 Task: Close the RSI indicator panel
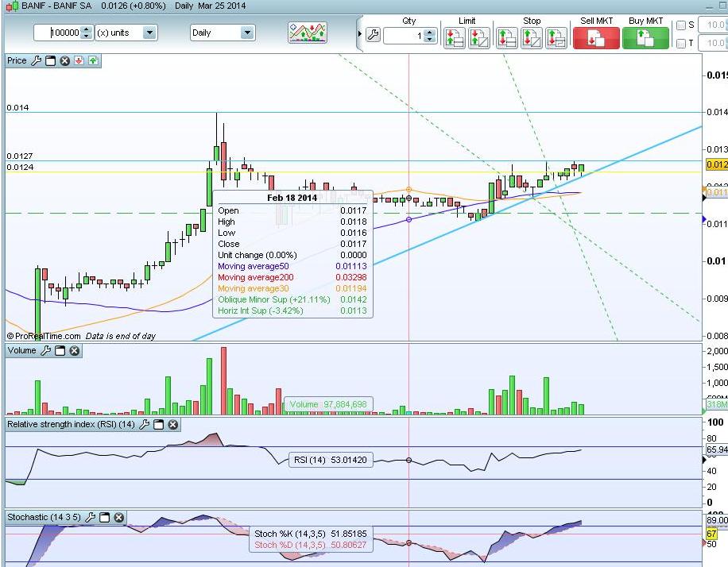point(173,425)
